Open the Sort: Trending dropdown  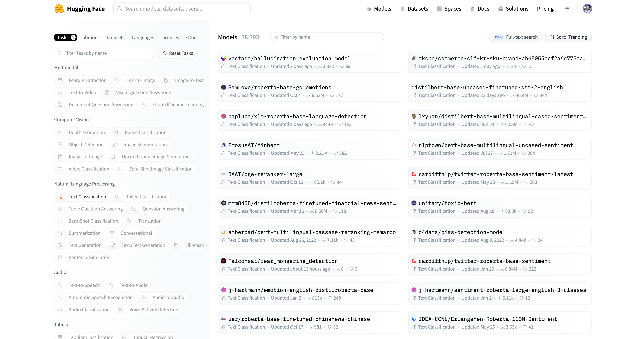pyautogui.click(x=568, y=37)
